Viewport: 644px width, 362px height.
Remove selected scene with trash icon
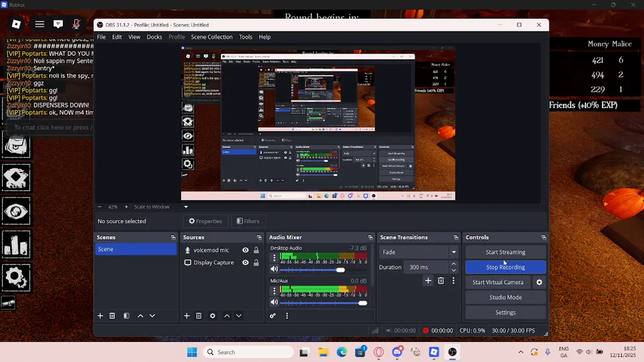pos(112,315)
